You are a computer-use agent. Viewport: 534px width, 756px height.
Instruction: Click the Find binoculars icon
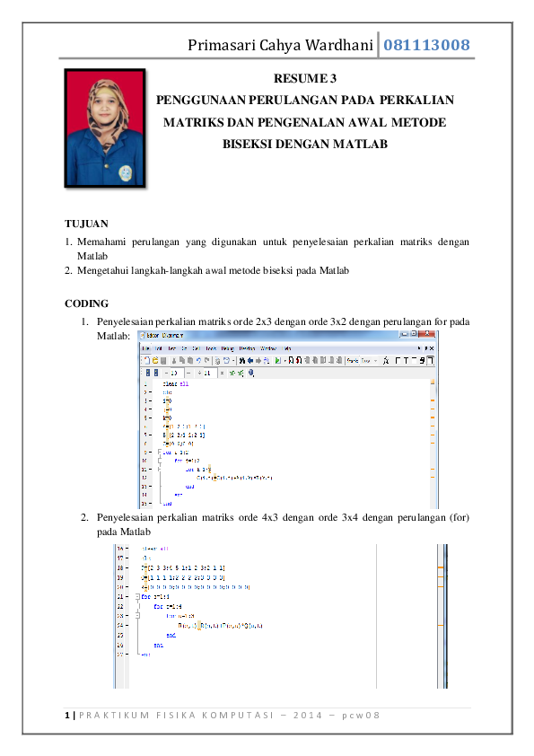coord(241,360)
